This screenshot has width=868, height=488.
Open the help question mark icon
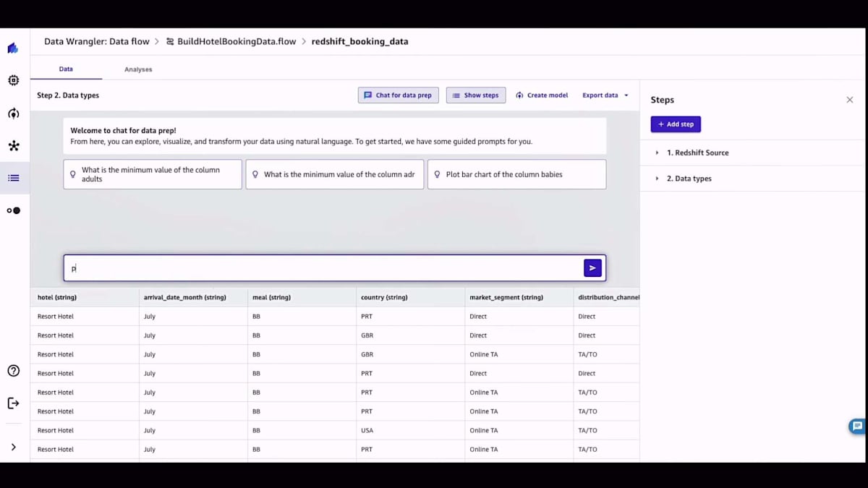point(13,371)
